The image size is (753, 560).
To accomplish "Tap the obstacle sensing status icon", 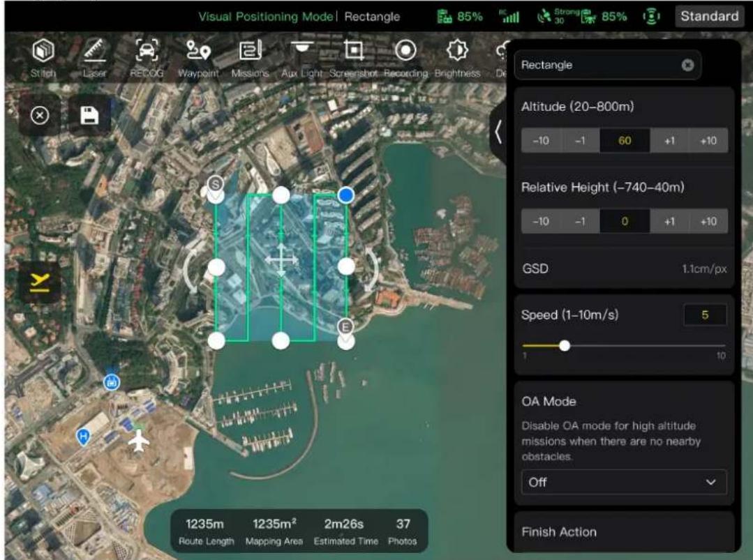I will [x=651, y=17].
